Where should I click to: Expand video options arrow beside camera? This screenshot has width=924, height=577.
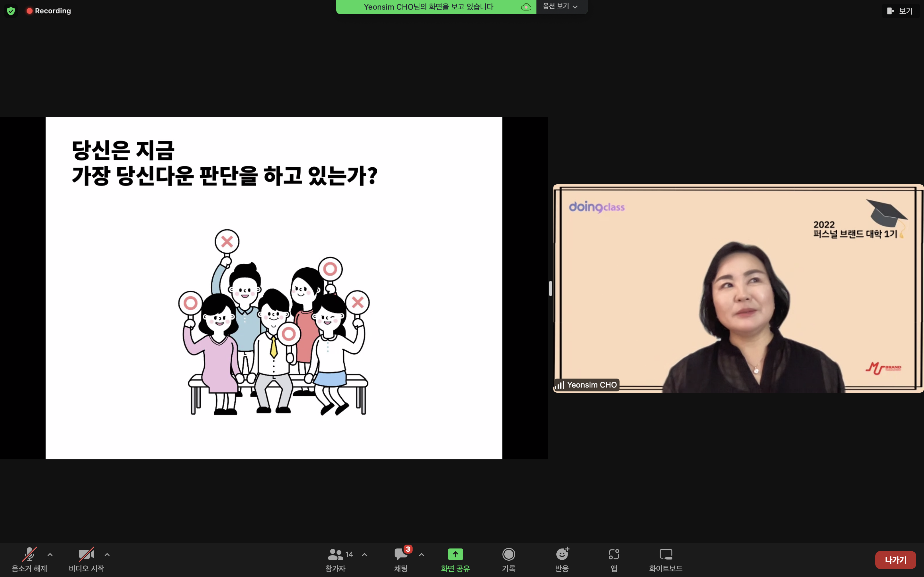pyautogui.click(x=107, y=555)
